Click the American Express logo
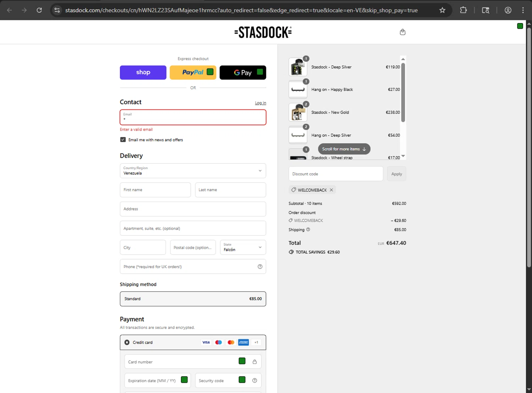This screenshot has width=532, height=393. [243, 342]
